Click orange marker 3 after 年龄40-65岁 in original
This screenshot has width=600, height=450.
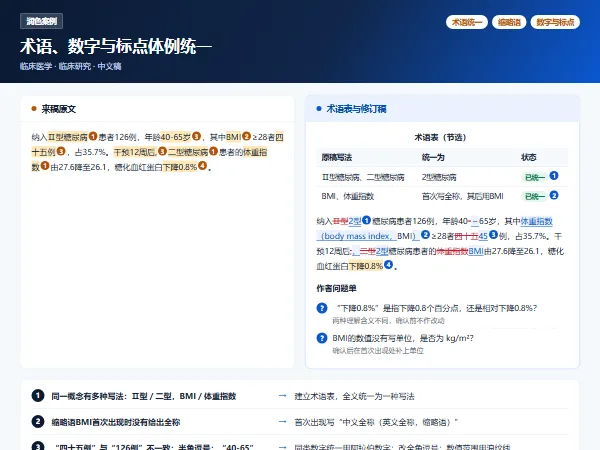pos(196,136)
